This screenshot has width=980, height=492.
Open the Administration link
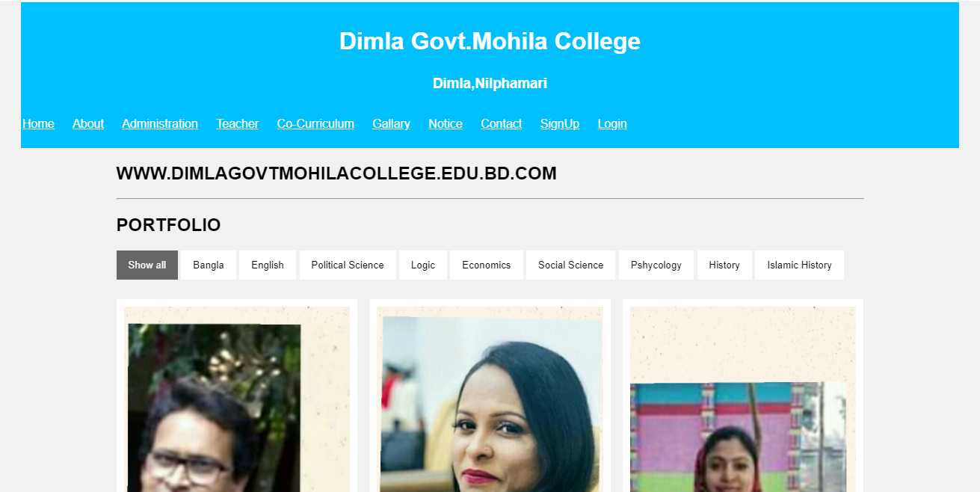(x=160, y=123)
